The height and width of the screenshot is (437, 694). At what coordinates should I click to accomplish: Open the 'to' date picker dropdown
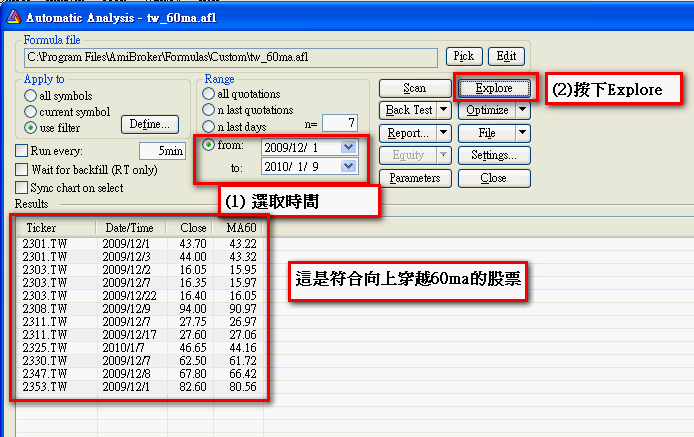[x=349, y=166]
